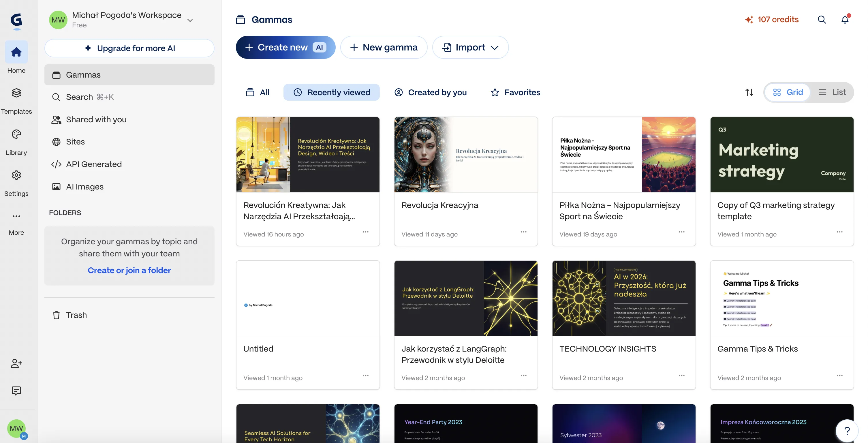Screen dimensions: 868x443
Task: Switch to List view
Action: tap(832, 92)
